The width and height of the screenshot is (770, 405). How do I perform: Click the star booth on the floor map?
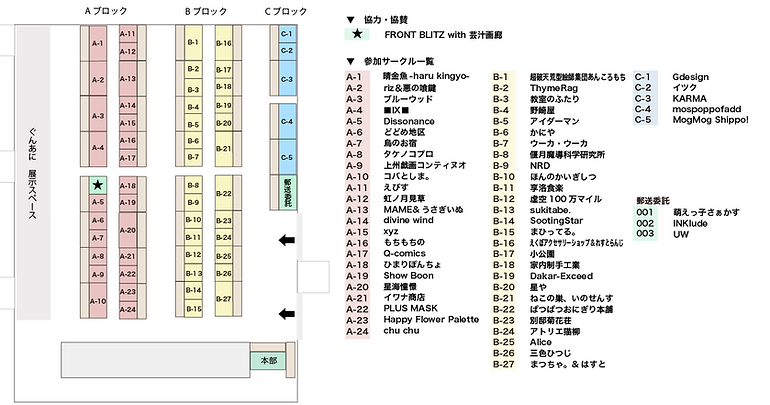[x=98, y=185]
